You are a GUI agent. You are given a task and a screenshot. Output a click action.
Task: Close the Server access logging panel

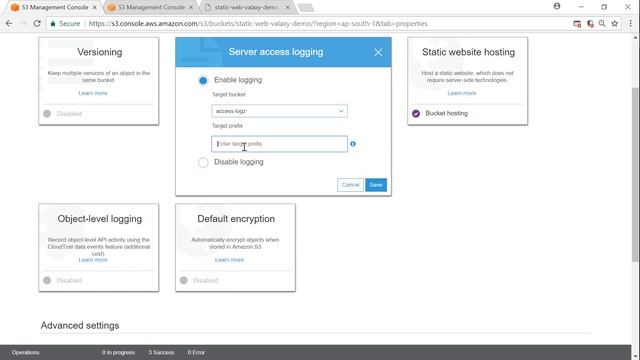tap(378, 52)
